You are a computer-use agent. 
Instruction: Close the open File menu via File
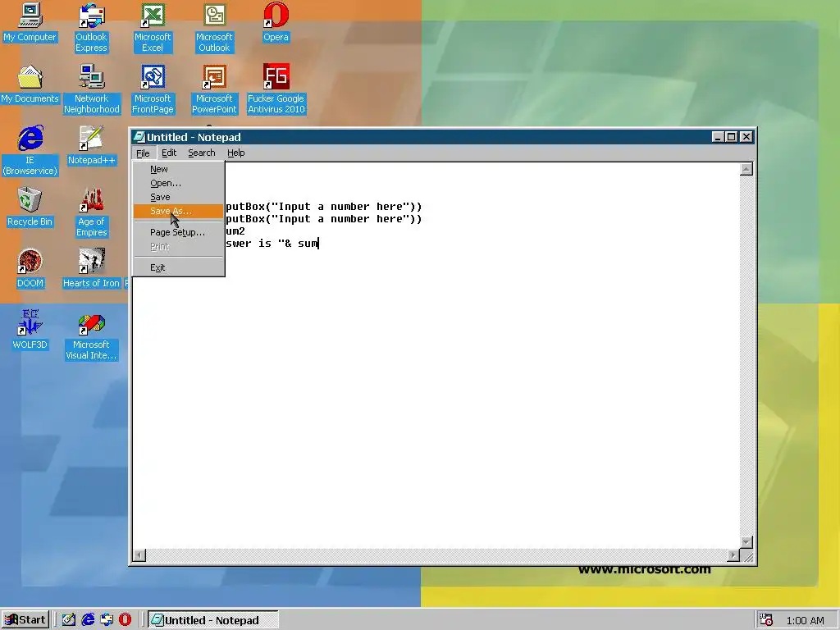[x=143, y=153]
